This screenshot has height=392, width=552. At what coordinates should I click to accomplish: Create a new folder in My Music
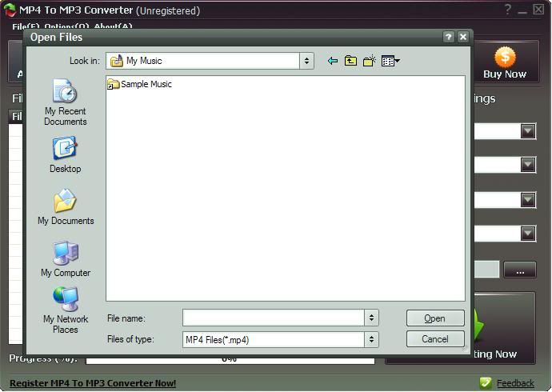tap(370, 61)
